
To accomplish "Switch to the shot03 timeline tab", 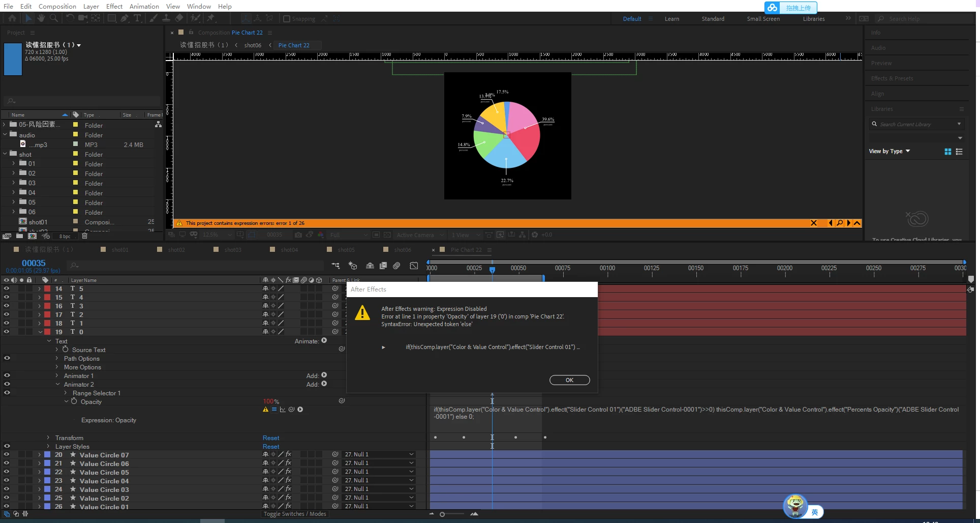I will click(233, 250).
